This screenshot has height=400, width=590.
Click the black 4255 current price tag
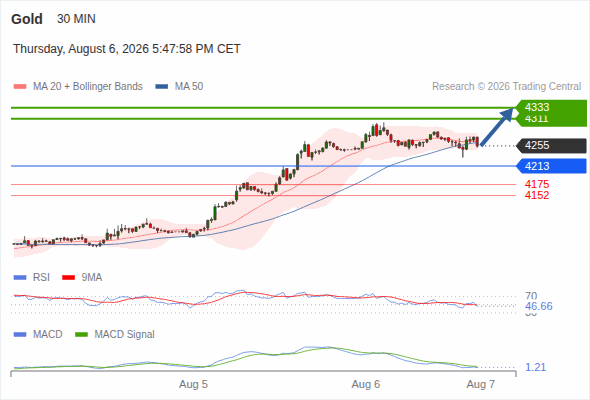pos(551,146)
